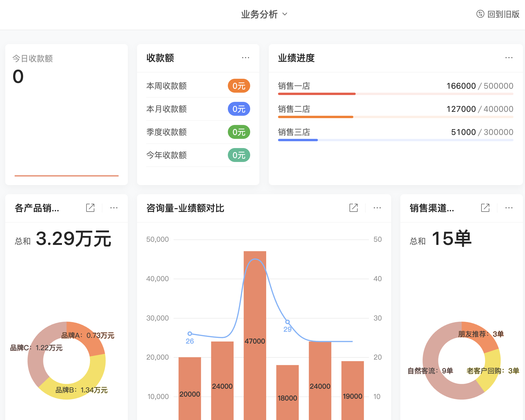This screenshot has height=420, width=525.
Task: Open the 业绩进度 card more options menu
Action: 509,58
